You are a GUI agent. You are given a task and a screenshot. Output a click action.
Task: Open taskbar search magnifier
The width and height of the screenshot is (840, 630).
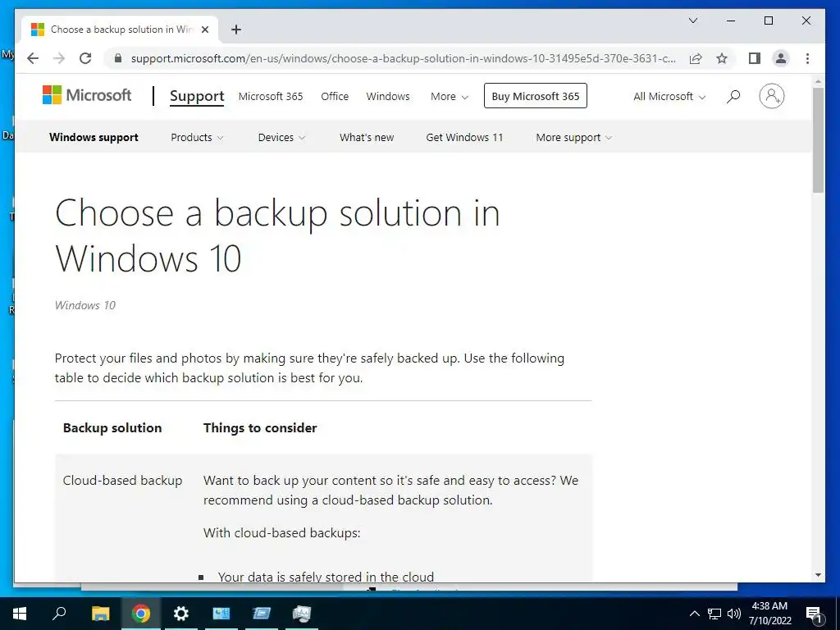pos(59,614)
